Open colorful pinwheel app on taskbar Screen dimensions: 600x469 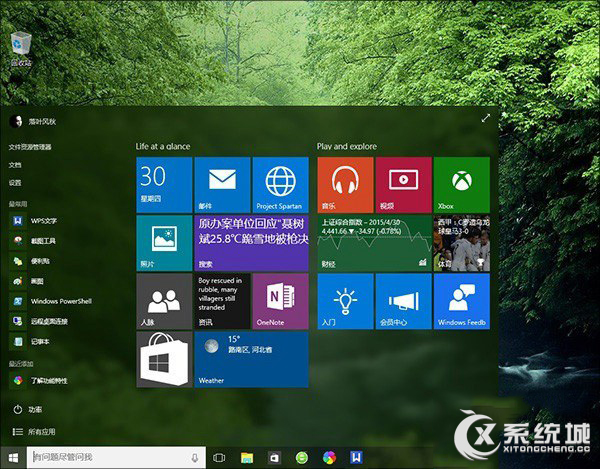tap(329, 457)
